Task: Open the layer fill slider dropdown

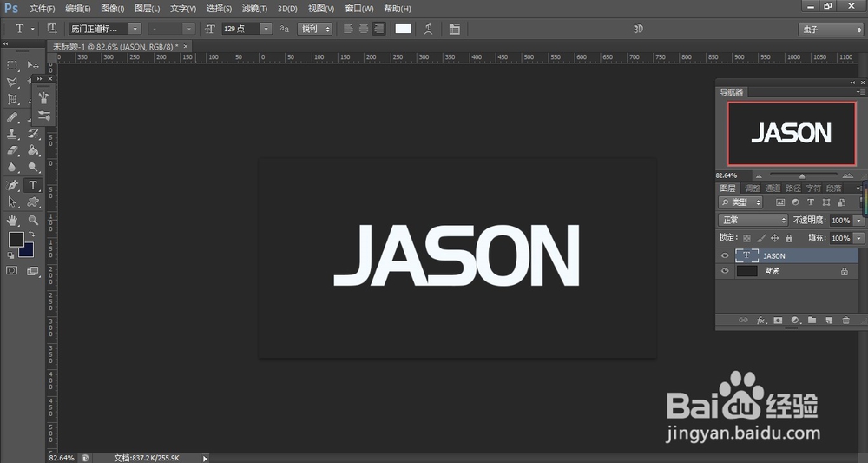Action: [x=858, y=238]
